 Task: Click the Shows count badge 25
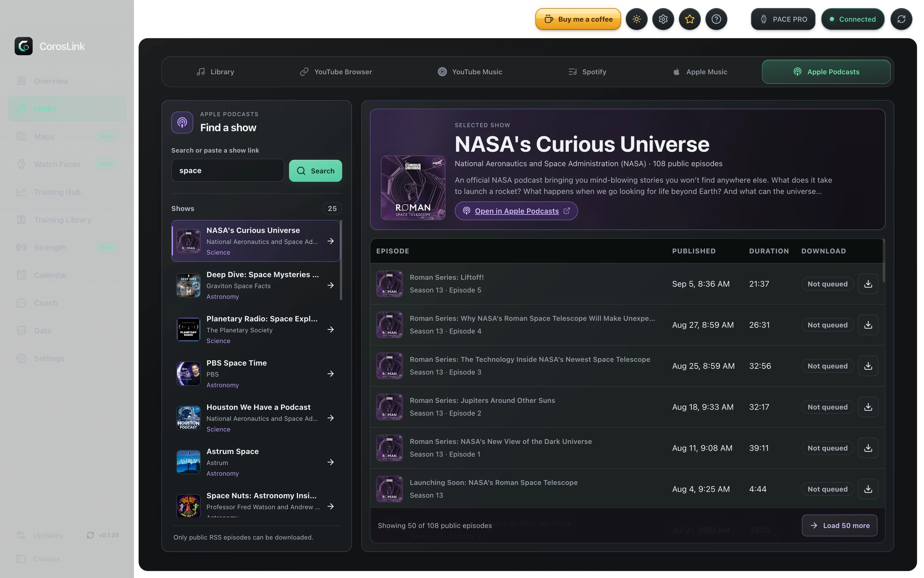[x=332, y=209]
